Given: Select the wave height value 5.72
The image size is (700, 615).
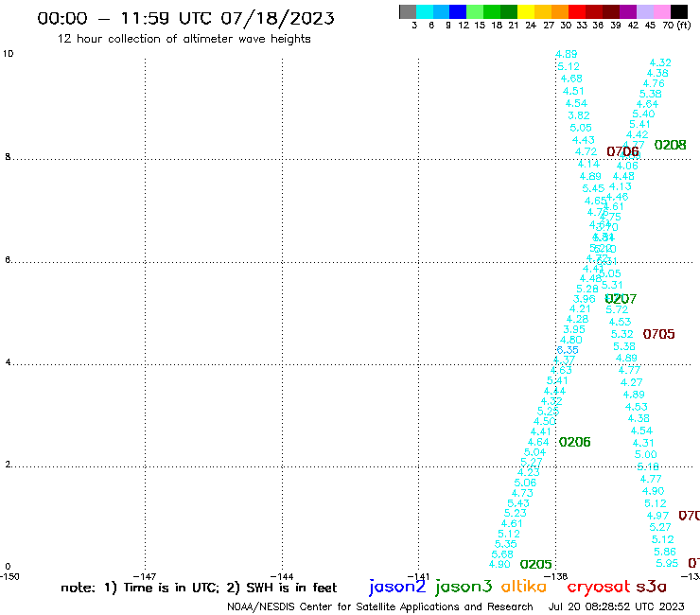Looking at the screenshot, I should [617, 309].
